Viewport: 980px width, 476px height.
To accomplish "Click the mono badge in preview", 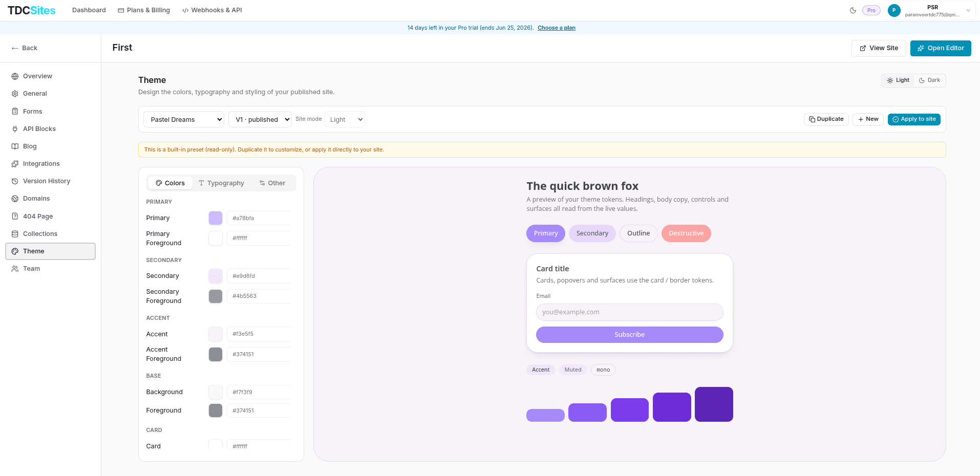I will [x=603, y=370].
